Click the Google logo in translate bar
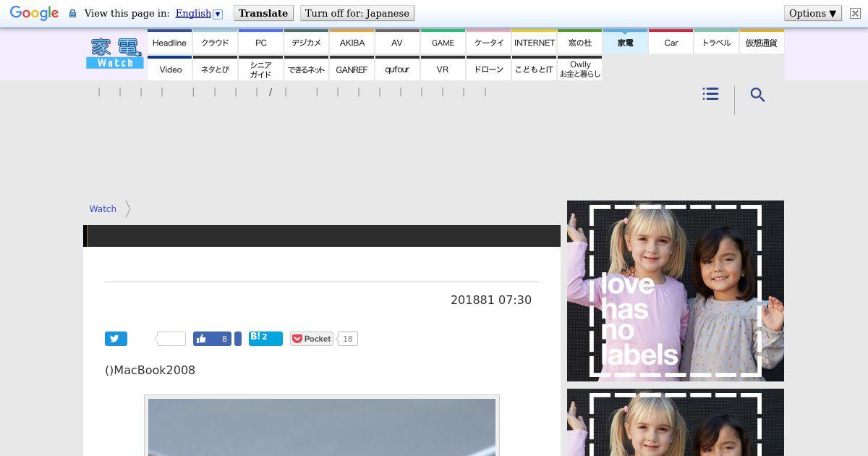 click(x=34, y=14)
